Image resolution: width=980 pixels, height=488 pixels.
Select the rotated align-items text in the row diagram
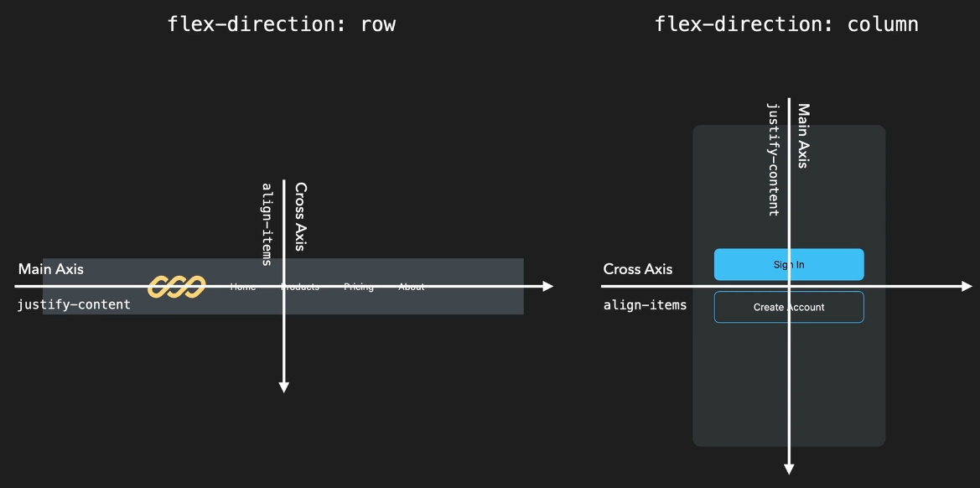pos(267,224)
